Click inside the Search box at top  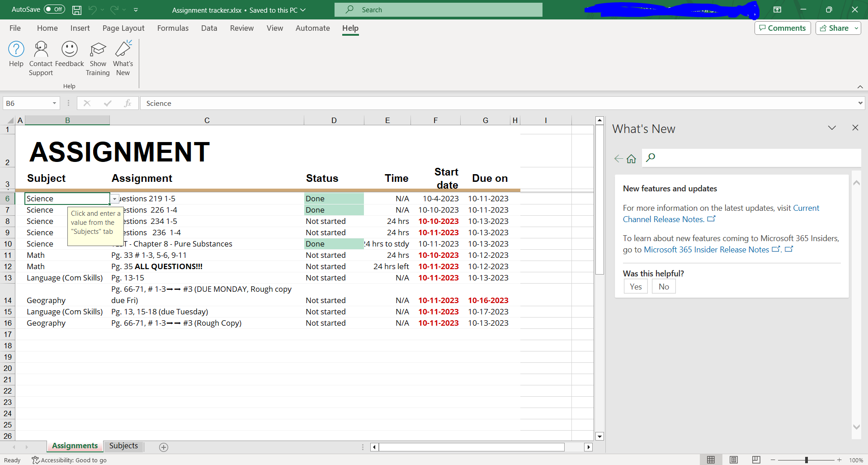[438, 9]
